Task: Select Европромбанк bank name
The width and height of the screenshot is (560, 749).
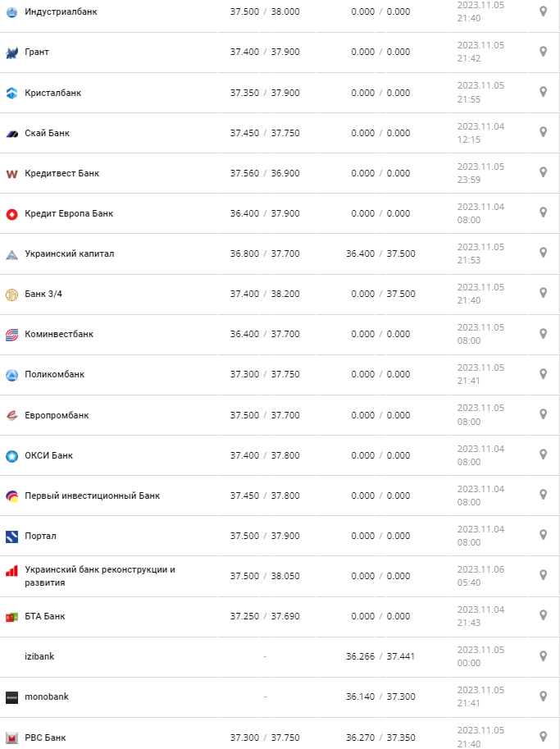Action: tap(57, 415)
